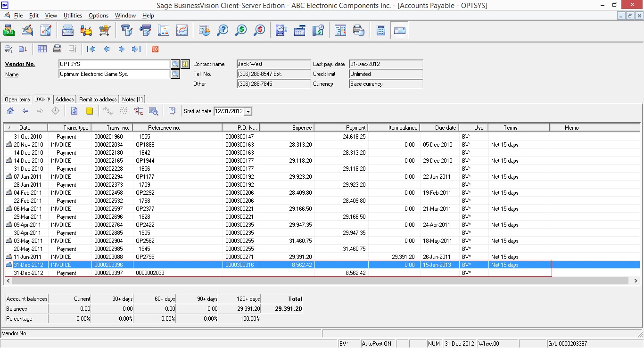Switch to the Remit to address tab
The image size is (644, 348).
[98, 99]
